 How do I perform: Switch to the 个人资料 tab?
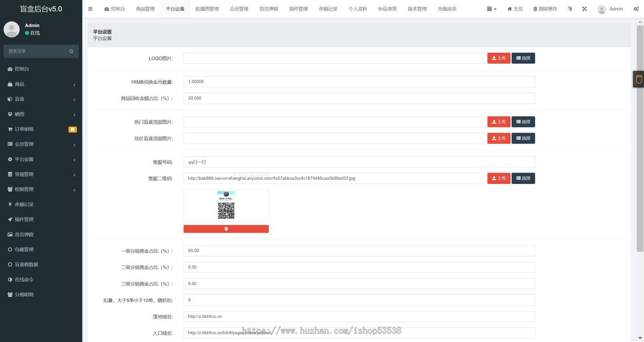357,9
